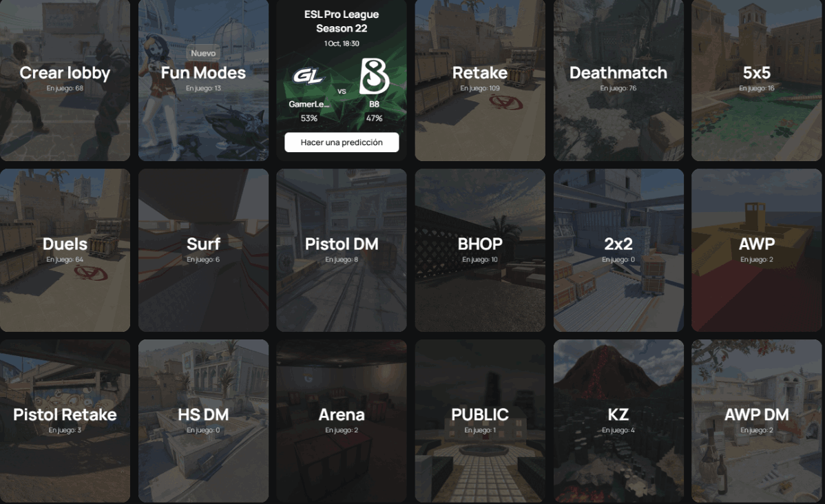Open the Crear lobby tile
The image size is (825, 504).
65,80
